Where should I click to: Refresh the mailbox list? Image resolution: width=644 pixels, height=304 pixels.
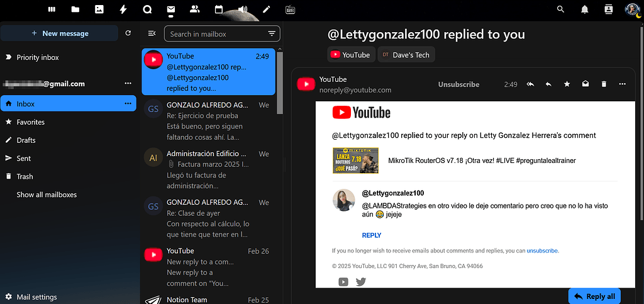click(128, 33)
